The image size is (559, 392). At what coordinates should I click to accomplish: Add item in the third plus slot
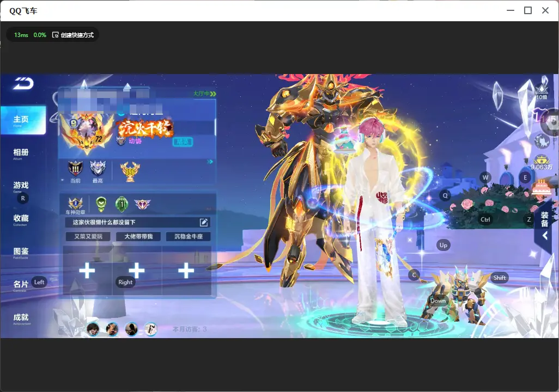tap(186, 271)
